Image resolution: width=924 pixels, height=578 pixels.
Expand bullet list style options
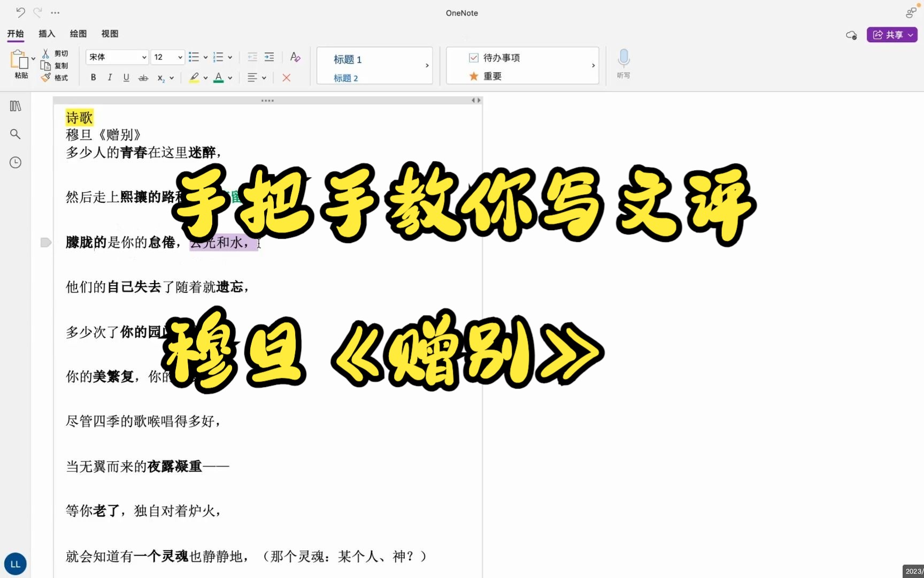point(205,57)
